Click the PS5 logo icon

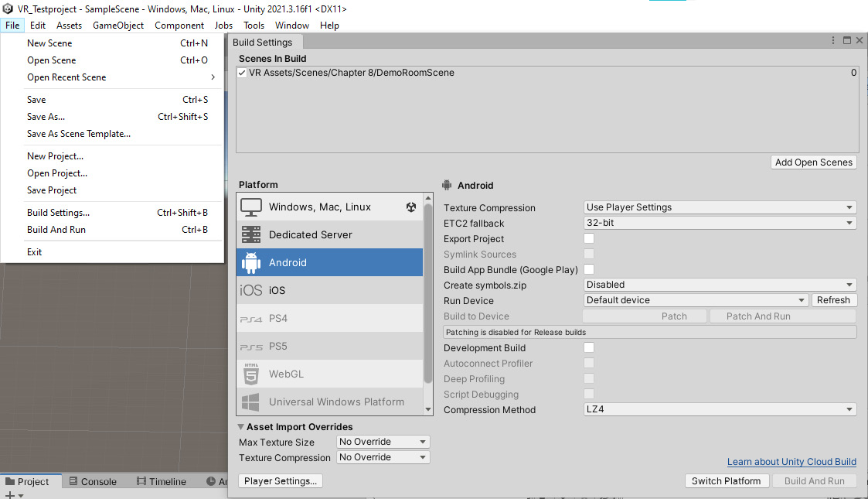pyautogui.click(x=250, y=347)
